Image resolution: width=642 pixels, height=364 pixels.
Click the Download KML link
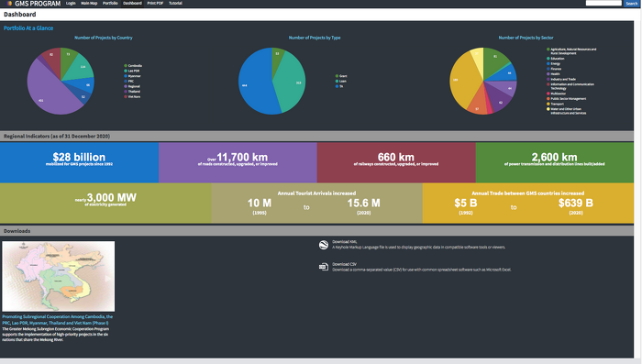coord(344,242)
